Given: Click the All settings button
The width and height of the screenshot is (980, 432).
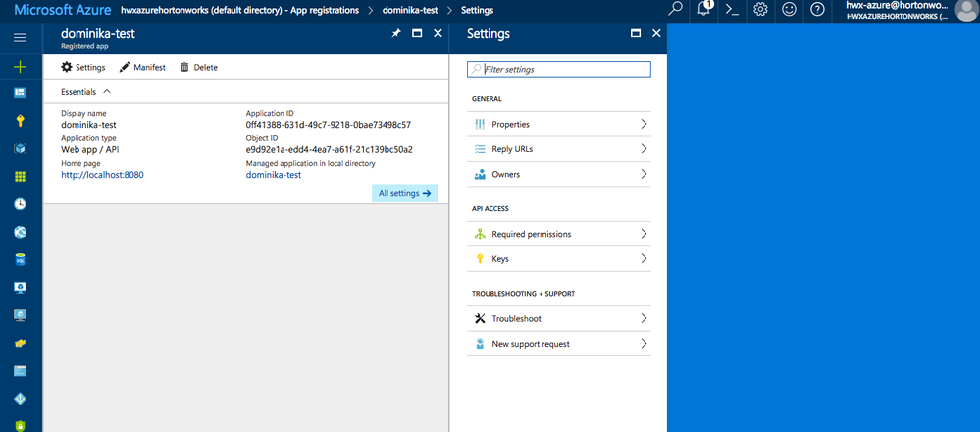Looking at the screenshot, I should [x=404, y=193].
